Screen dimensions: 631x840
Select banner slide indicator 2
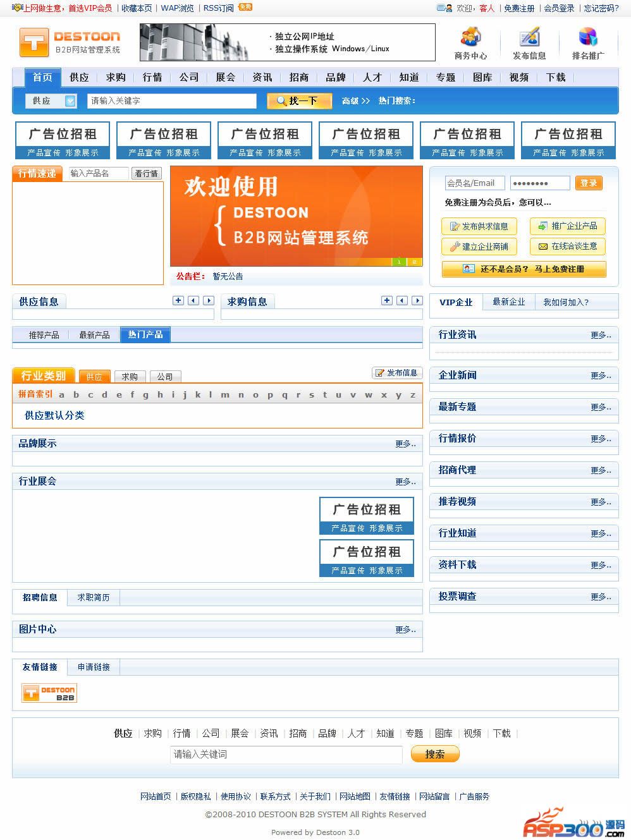tap(414, 262)
